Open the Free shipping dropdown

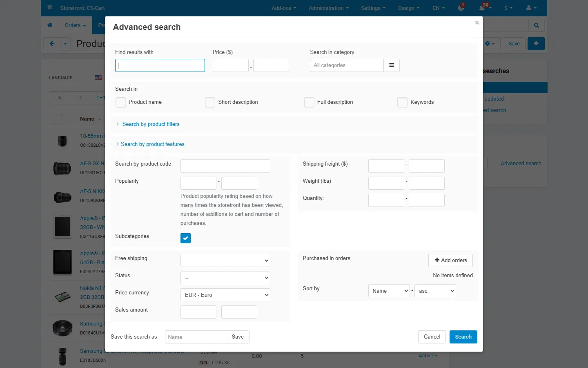tap(225, 260)
